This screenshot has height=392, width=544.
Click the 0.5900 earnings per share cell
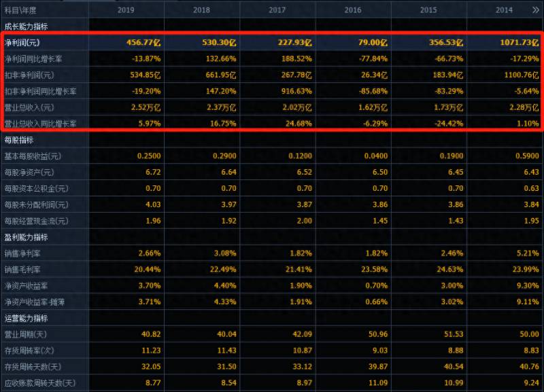(x=527, y=156)
